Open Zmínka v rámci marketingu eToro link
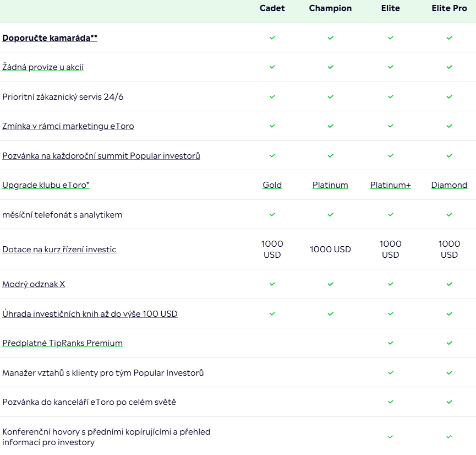Viewport: 476px width, 455px height. pos(68,126)
